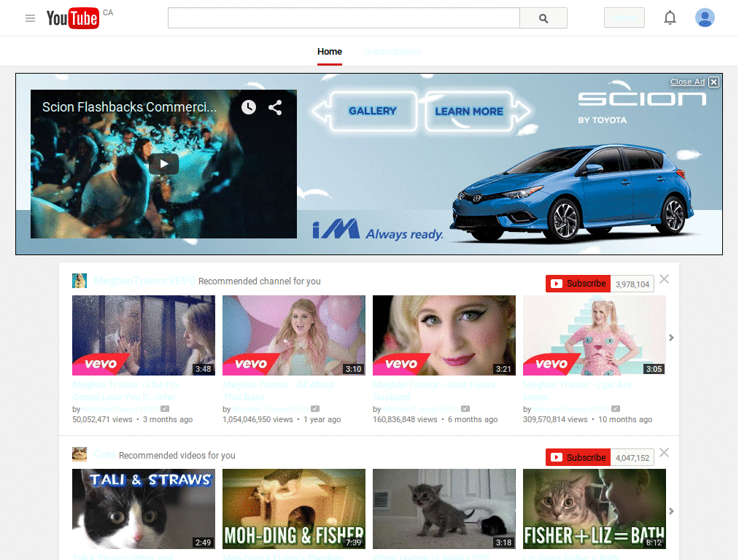
Task: Click uploader link under Dear Future Husband
Action: coord(421,409)
